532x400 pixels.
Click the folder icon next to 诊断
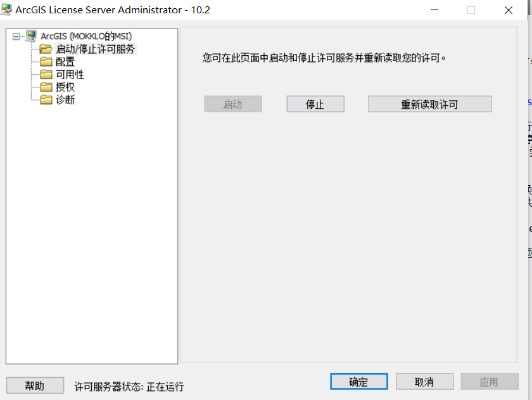pos(46,100)
